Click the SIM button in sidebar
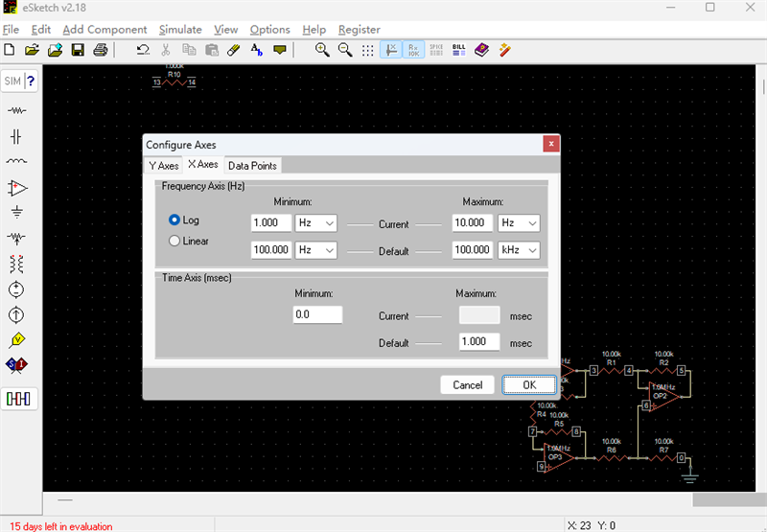This screenshot has height=532, width=767. coord(12,81)
